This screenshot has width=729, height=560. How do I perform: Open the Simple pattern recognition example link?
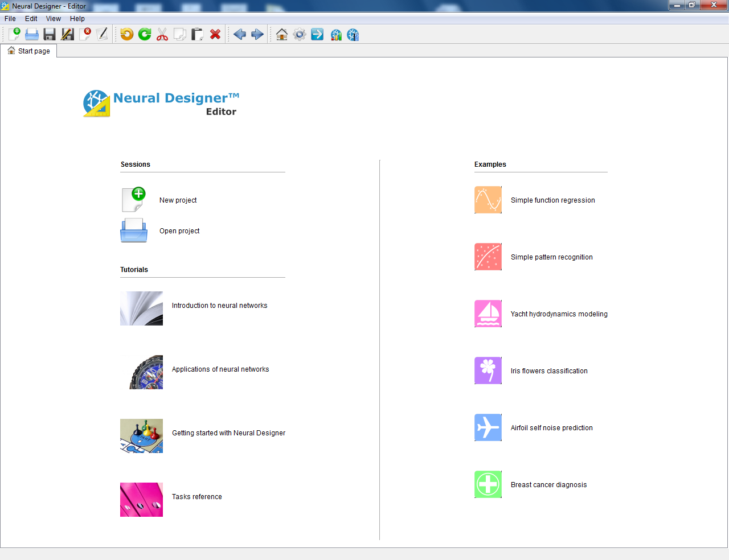[x=552, y=257]
